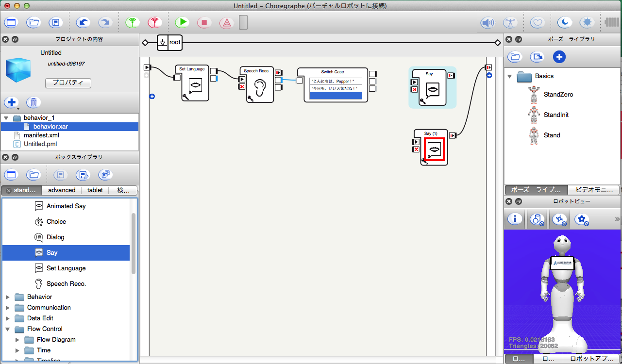This screenshot has height=364, width=622.
Task: Select the Say box in library
Action: 66,253
